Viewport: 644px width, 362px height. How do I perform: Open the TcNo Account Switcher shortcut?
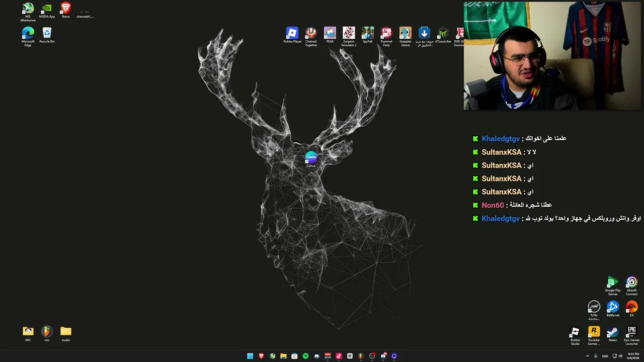click(594, 311)
